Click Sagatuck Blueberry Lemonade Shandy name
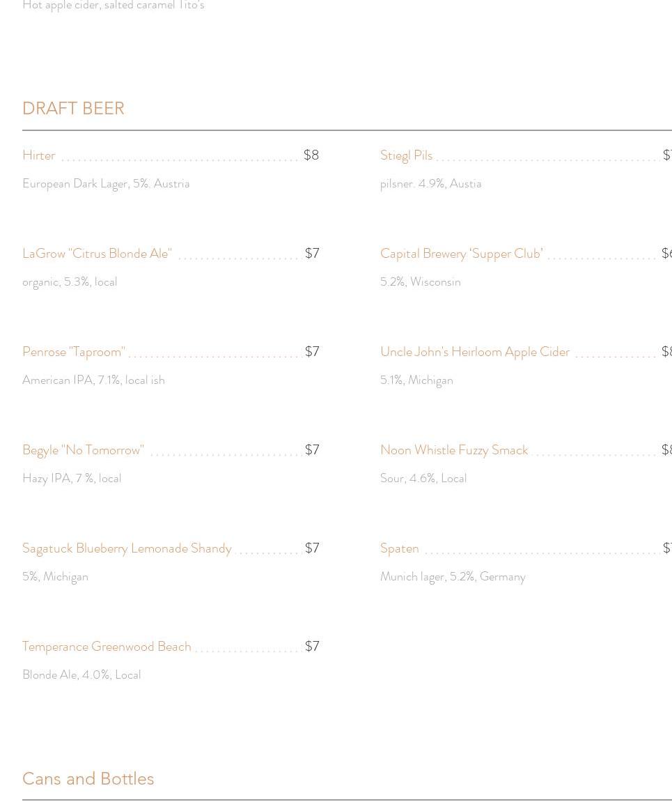Screen dimensions: 672x802 127,548
